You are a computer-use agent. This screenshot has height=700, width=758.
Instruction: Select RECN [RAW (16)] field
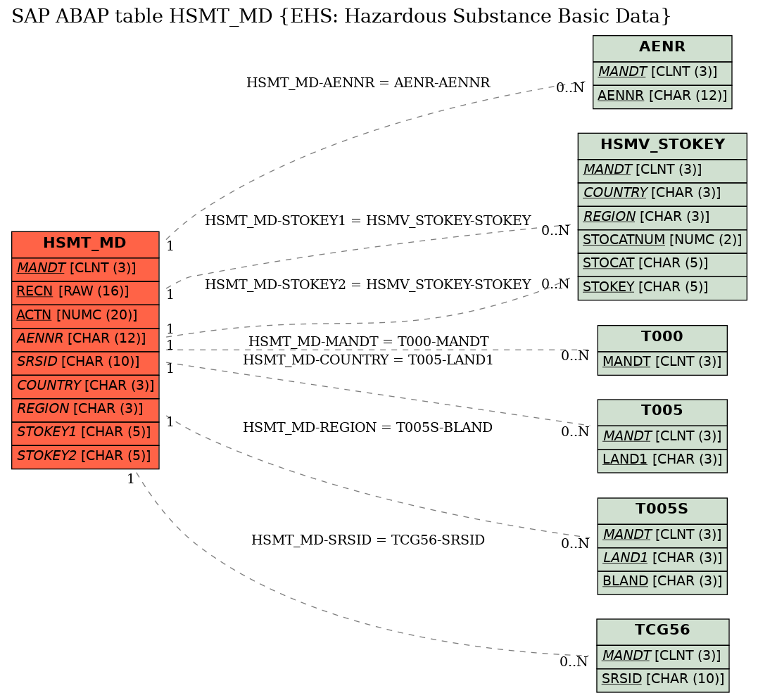coord(85,293)
